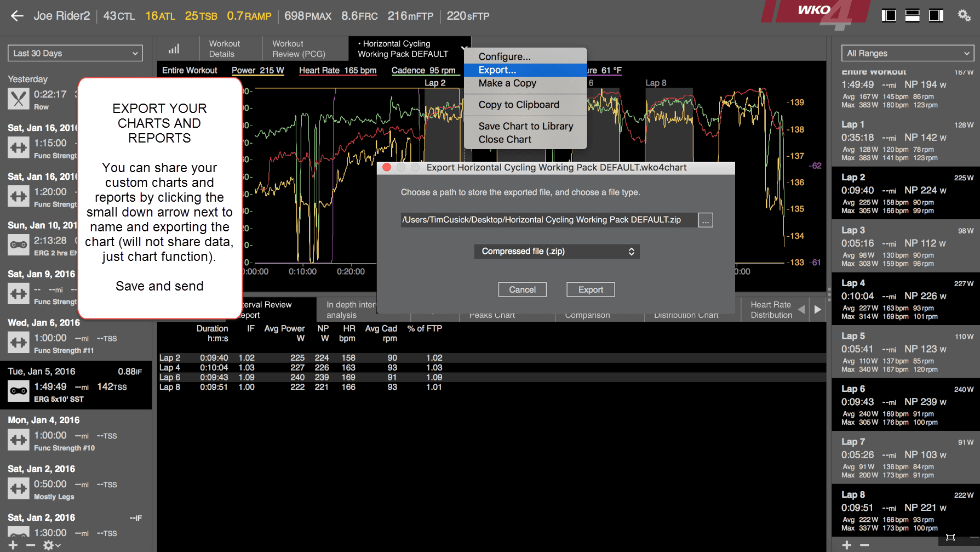Close the export dialog with the red button
Viewport: 980px width, 552px height.
coord(387,167)
